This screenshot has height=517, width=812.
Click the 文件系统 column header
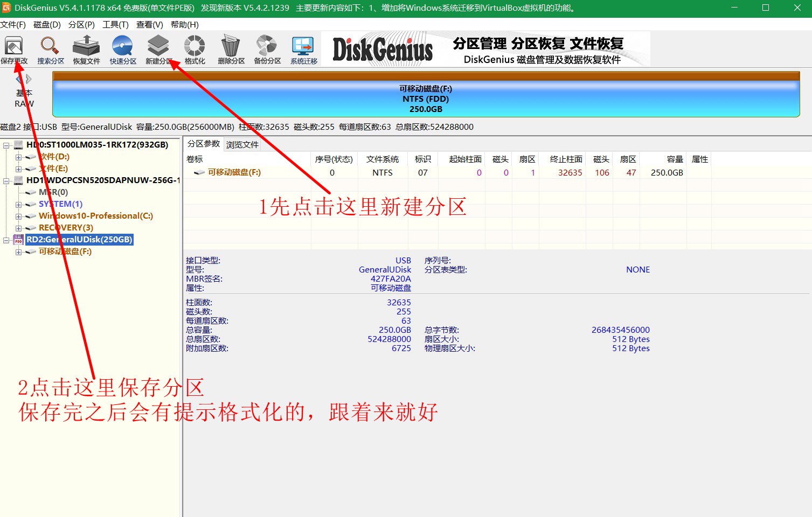(383, 159)
